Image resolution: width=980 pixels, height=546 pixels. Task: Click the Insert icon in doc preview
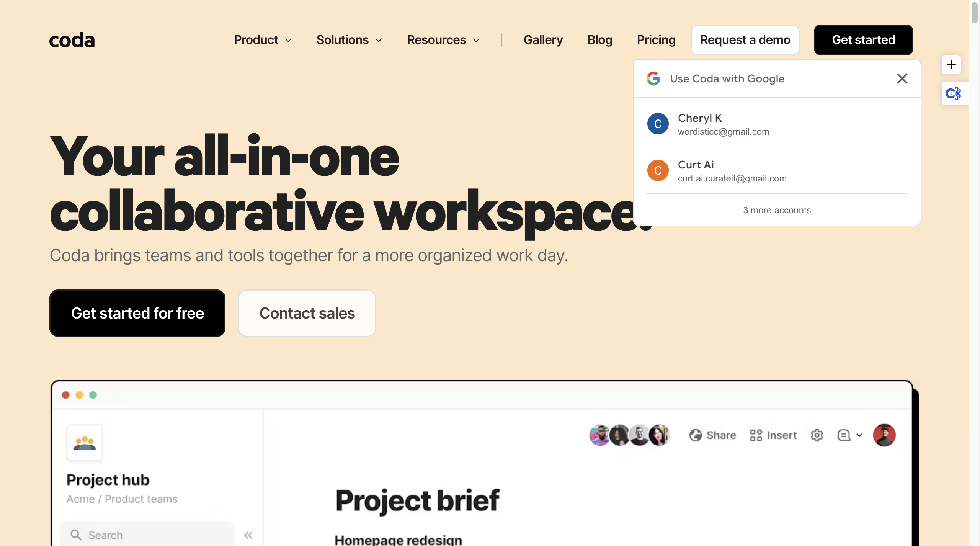756,435
